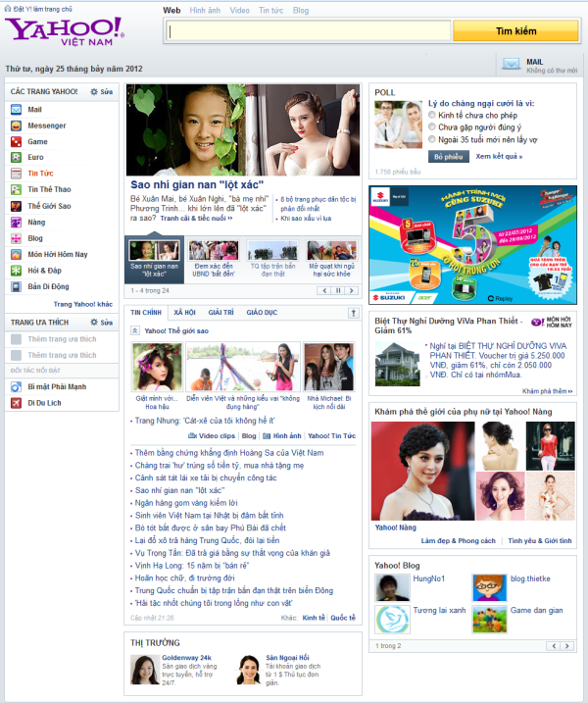Click the up-arrow icon on news tab bar

pyautogui.click(x=353, y=313)
